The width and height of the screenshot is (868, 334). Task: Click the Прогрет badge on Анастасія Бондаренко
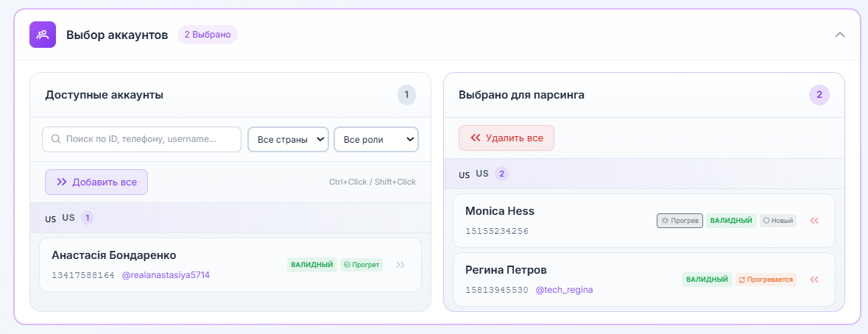point(361,265)
